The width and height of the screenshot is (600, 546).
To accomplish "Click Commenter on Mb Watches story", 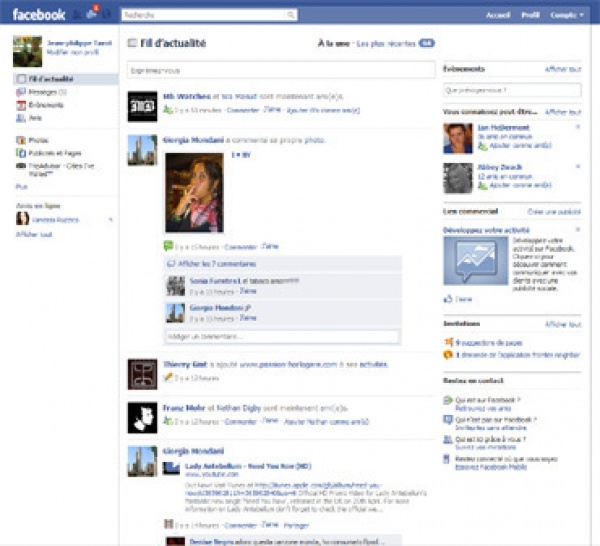I will [x=243, y=110].
